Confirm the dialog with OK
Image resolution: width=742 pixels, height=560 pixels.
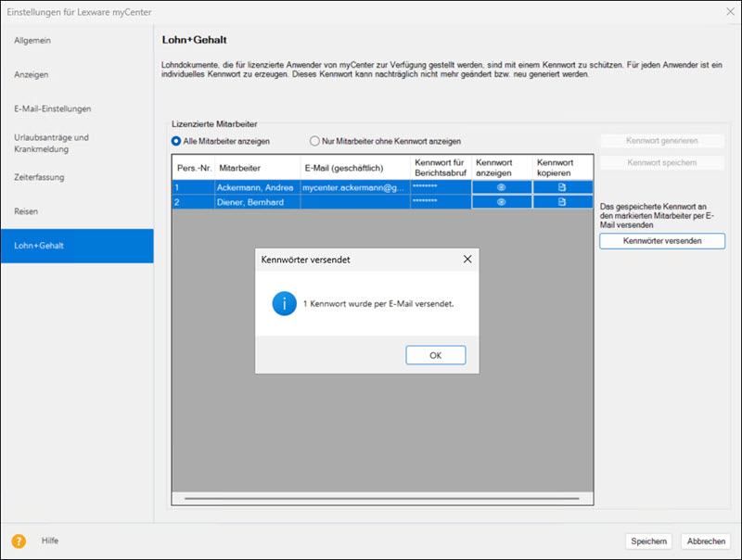[x=436, y=355]
